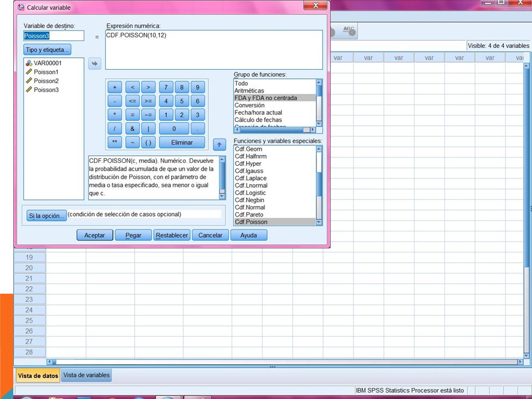The height and width of the screenshot is (399, 532).
Task: Click the ampersand AND key
Action: pyautogui.click(x=132, y=129)
